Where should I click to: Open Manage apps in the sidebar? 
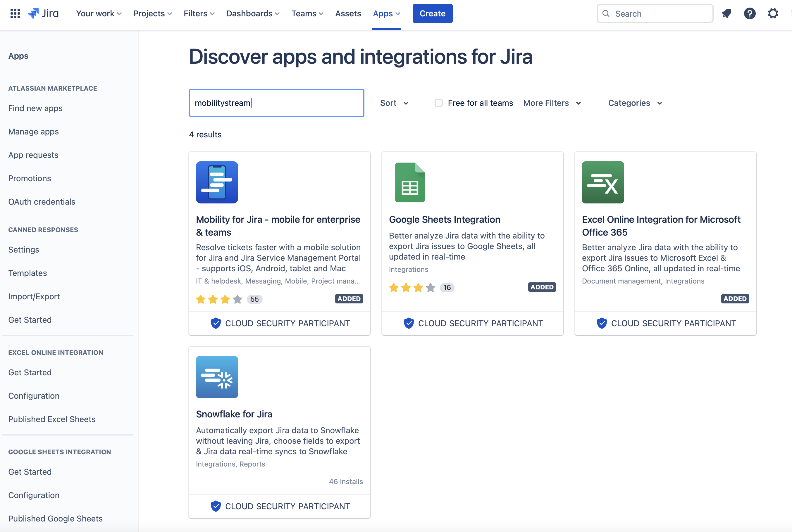point(33,132)
